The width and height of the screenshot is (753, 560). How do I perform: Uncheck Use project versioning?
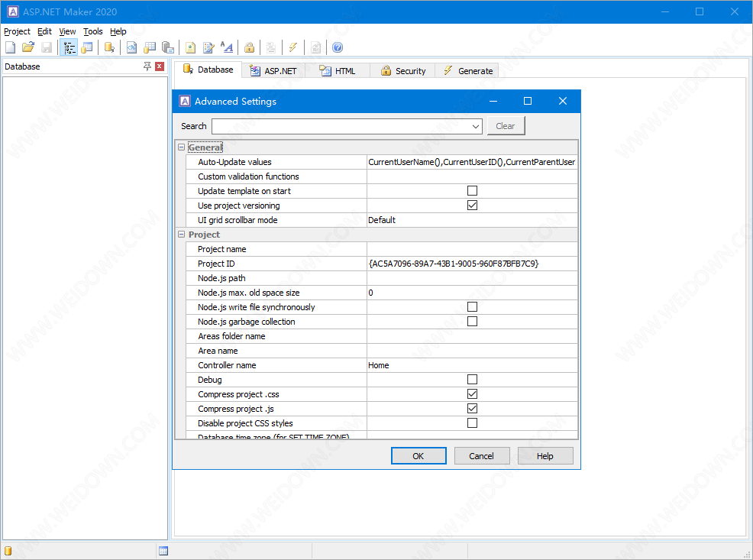pos(472,205)
